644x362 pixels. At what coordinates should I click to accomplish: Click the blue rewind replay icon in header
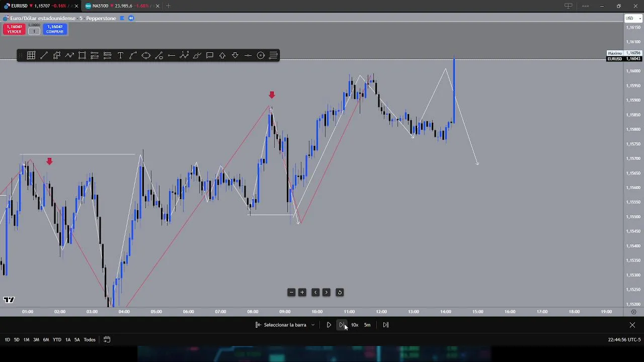click(131, 18)
